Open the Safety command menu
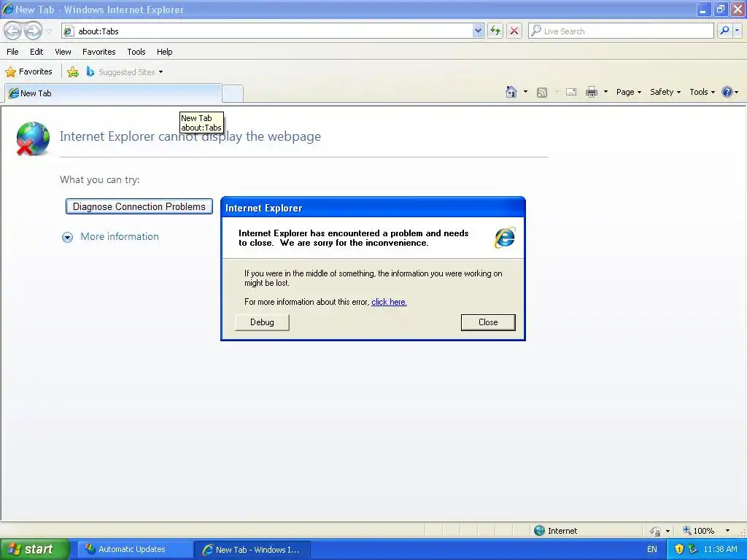The height and width of the screenshot is (560, 747). (665, 92)
